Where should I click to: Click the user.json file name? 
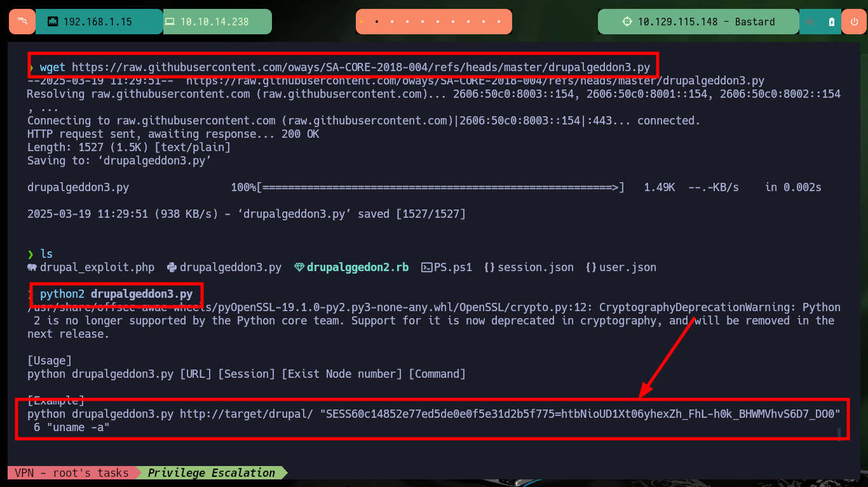click(628, 267)
